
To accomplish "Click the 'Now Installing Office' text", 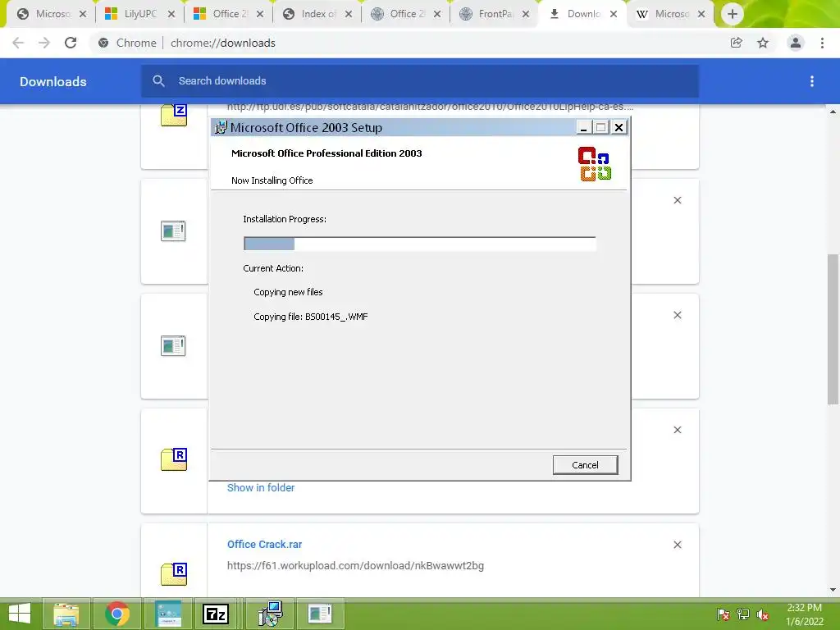I will (272, 180).
